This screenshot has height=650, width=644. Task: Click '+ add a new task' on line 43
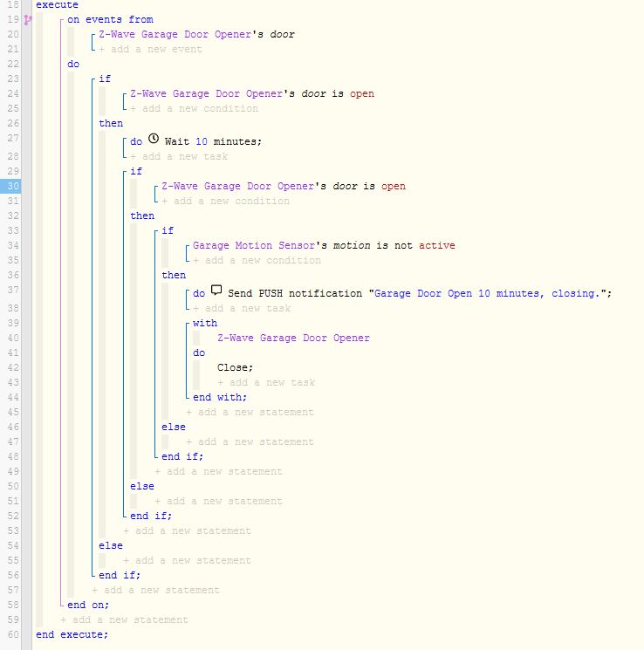point(266,383)
